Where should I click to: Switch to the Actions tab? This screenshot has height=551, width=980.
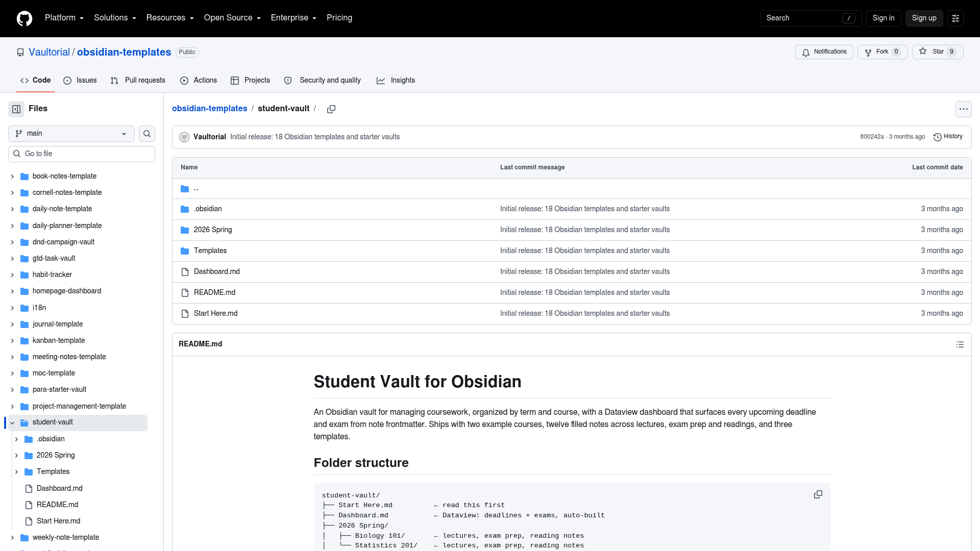(199, 81)
